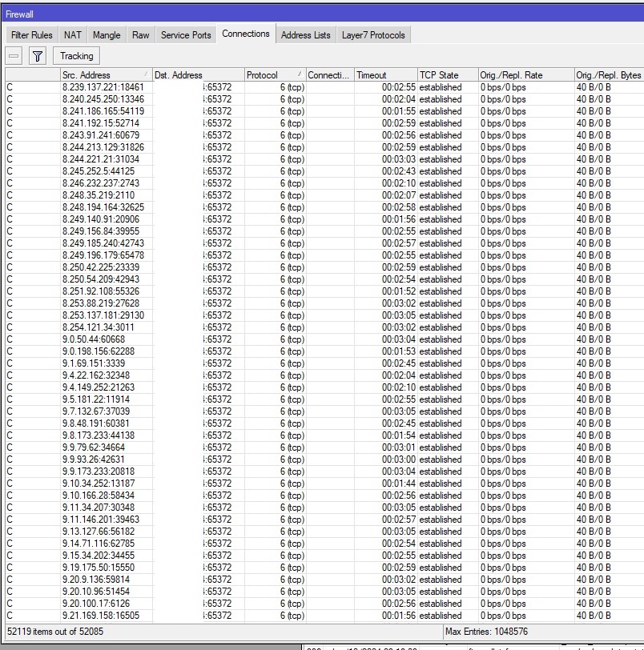Viewport: 644px width, 650px height.
Task: Select row with source 8.254.121.34:3011
Action: point(324,327)
